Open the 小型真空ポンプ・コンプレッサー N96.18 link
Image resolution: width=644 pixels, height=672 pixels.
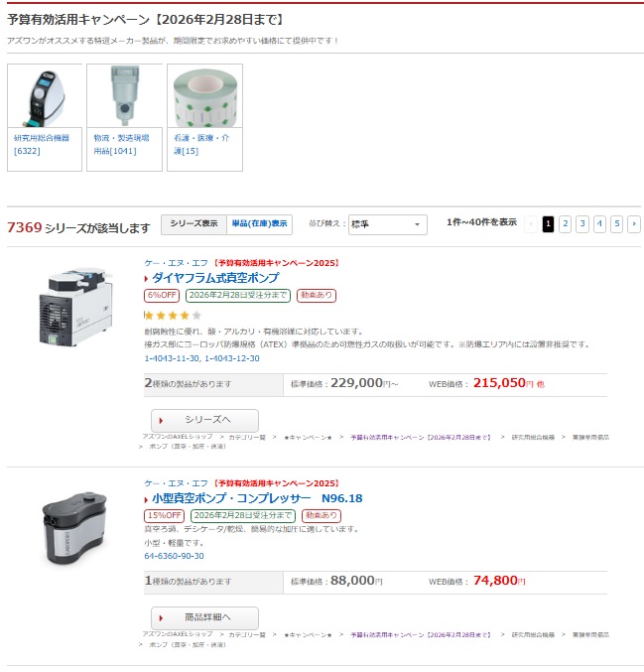pos(257,498)
